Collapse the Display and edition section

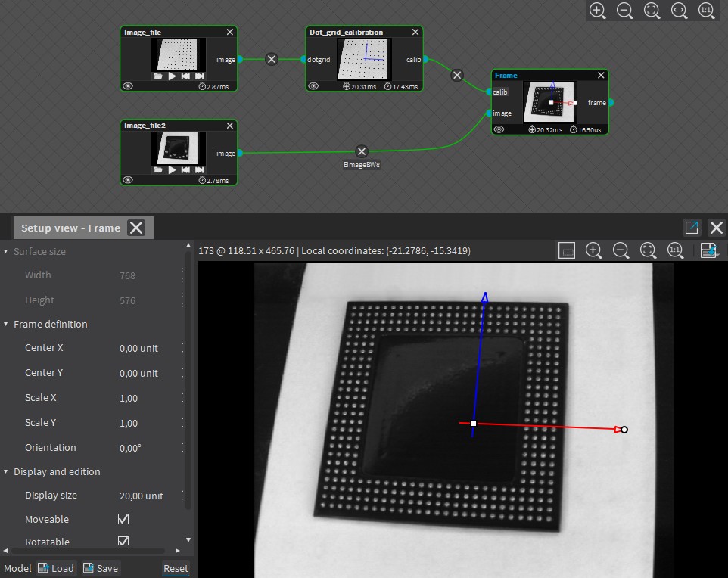coord(5,471)
